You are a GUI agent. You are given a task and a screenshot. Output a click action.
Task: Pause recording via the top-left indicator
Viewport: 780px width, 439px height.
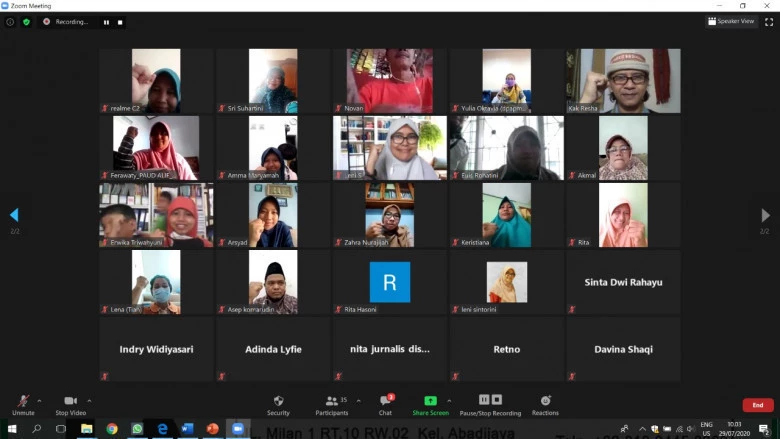coord(106,22)
